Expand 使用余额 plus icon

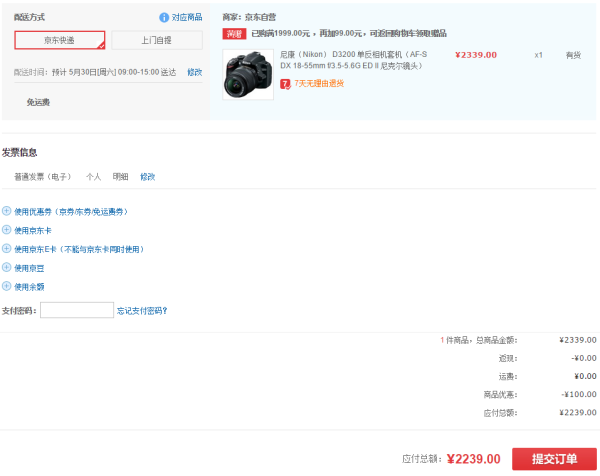click(7, 286)
